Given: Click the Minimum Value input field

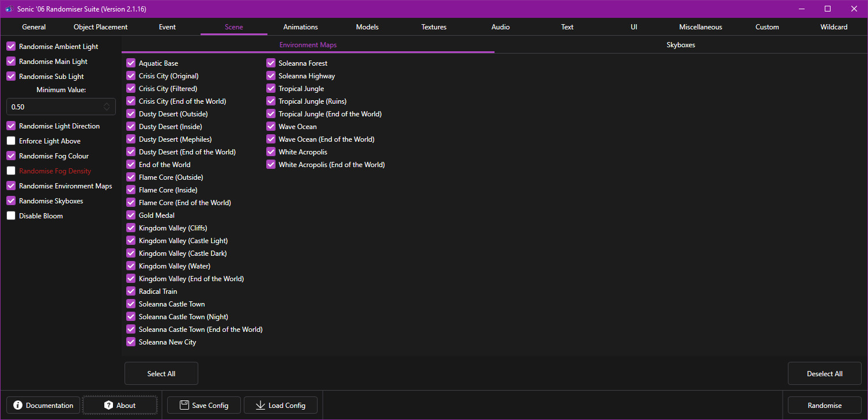Looking at the screenshot, I should (55, 107).
